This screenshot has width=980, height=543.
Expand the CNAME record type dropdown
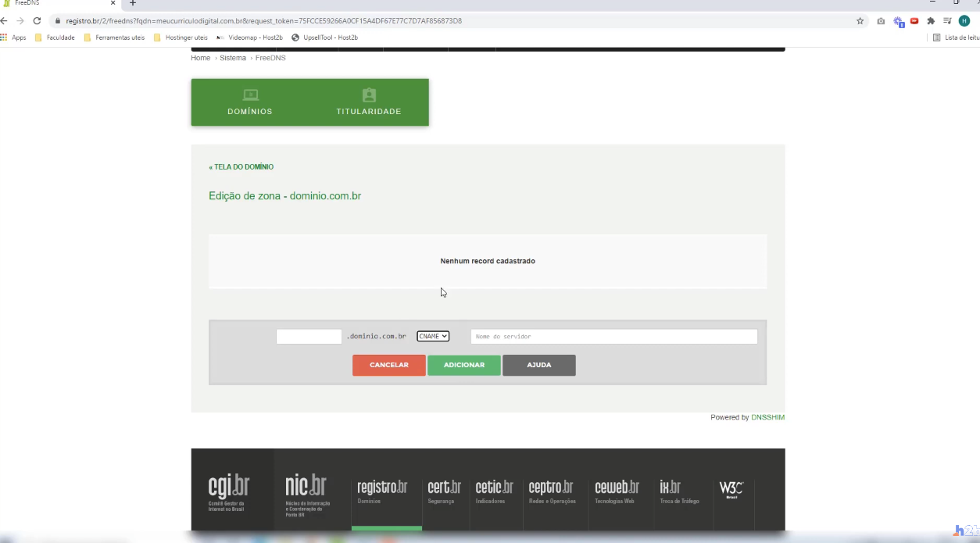click(433, 336)
